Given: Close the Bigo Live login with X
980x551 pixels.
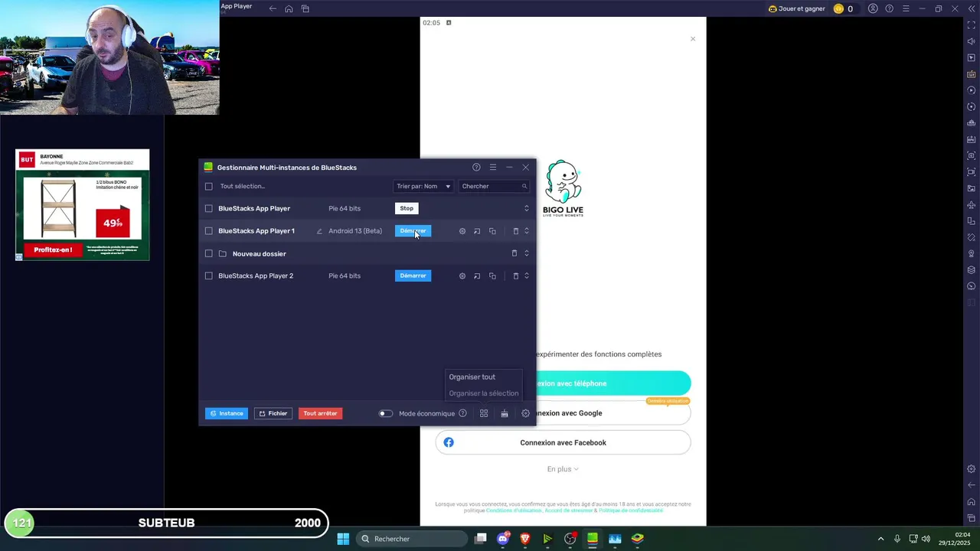Looking at the screenshot, I should 693,39.
